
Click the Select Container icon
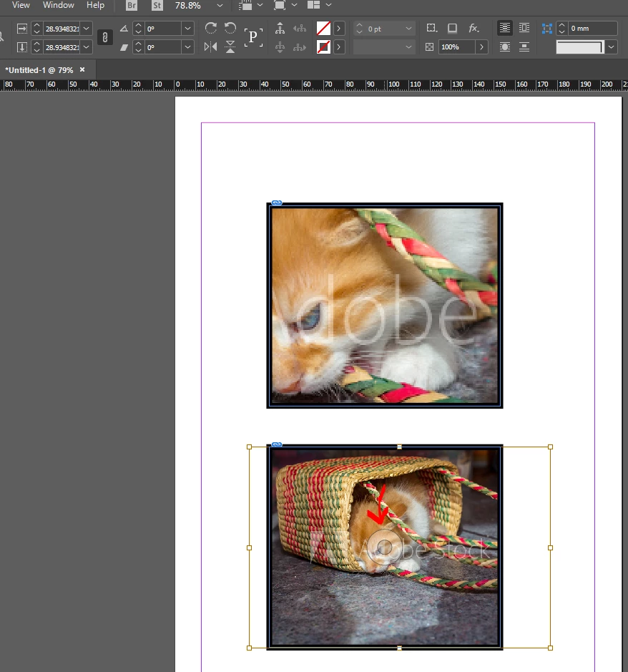[x=280, y=29]
